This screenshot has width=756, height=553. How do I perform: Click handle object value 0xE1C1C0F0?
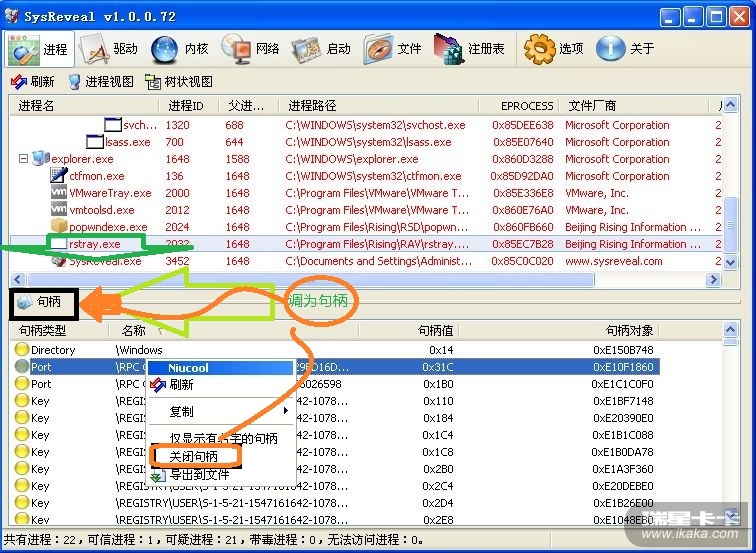622,384
